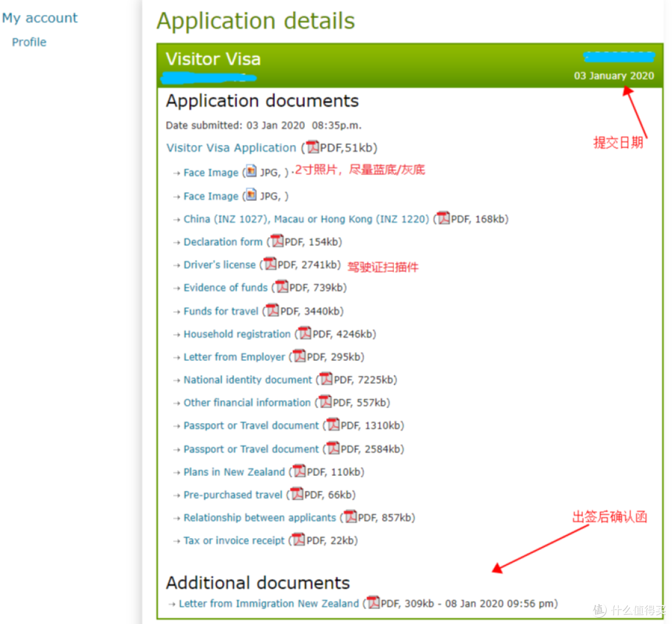Click the PDF icon beside Funds for travel

[x=273, y=310]
